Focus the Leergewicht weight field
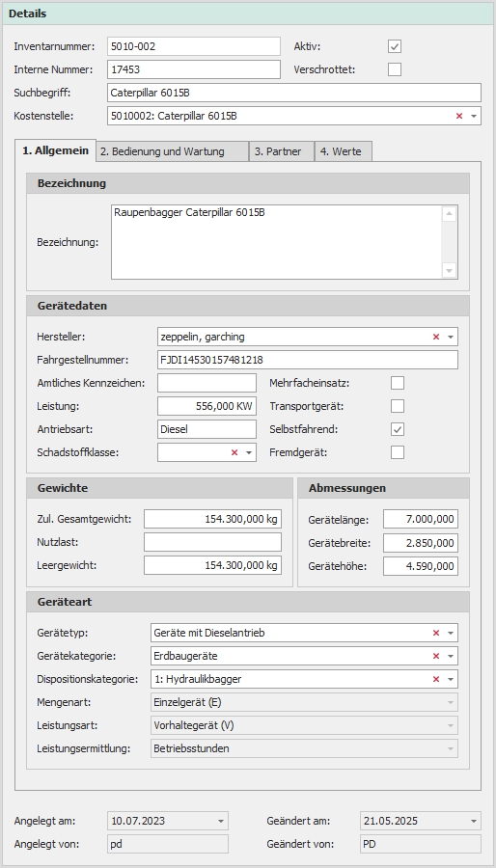496x868 pixels. coord(212,565)
